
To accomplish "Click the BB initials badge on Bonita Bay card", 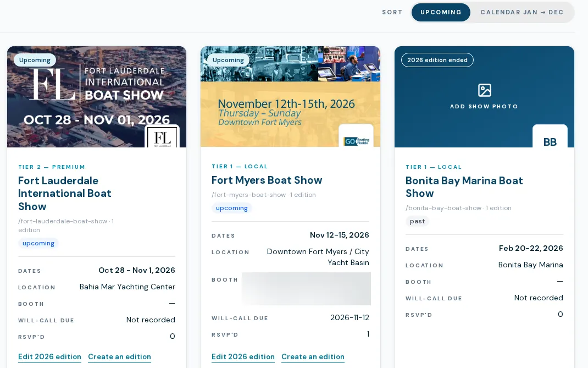I will [x=550, y=136].
